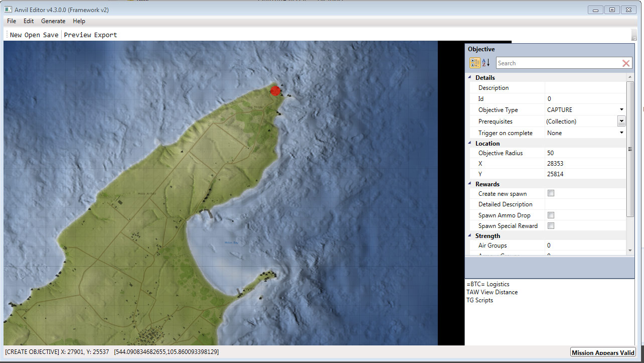Select the red objective marker on map

click(275, 90)
